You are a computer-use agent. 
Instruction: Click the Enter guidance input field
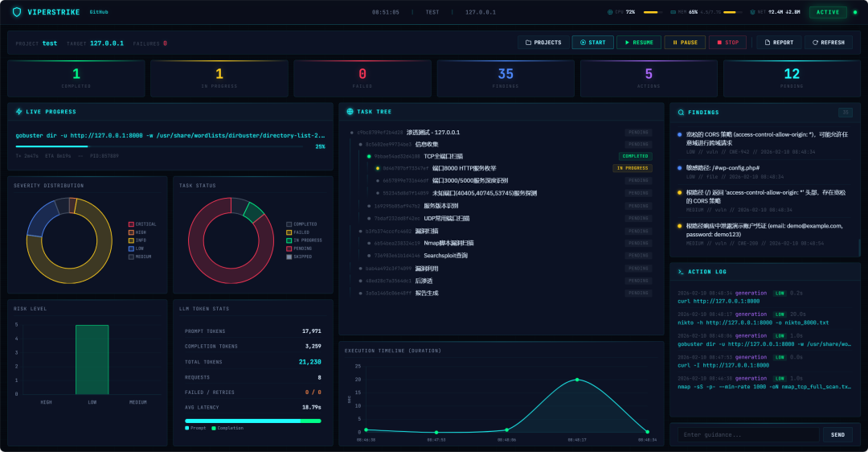tap(748, 435)
